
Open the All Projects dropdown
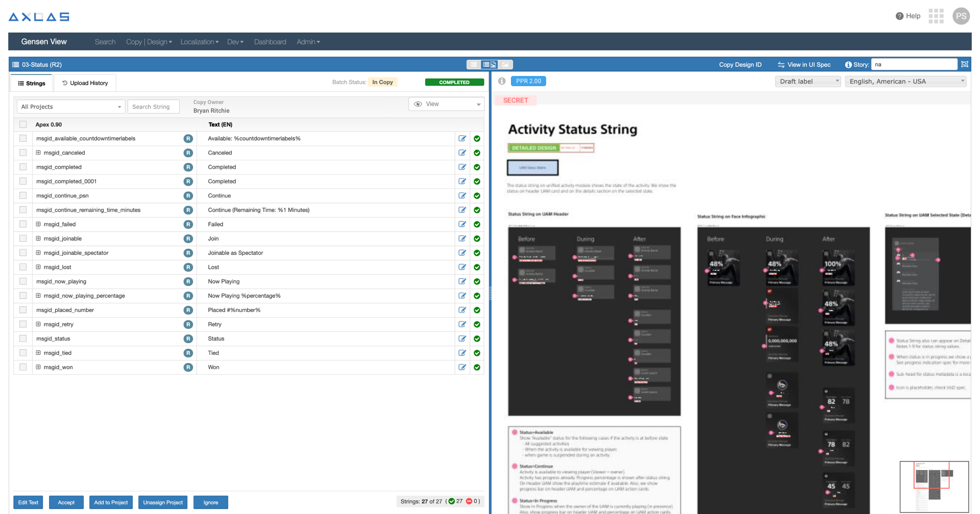click(71, 107)
